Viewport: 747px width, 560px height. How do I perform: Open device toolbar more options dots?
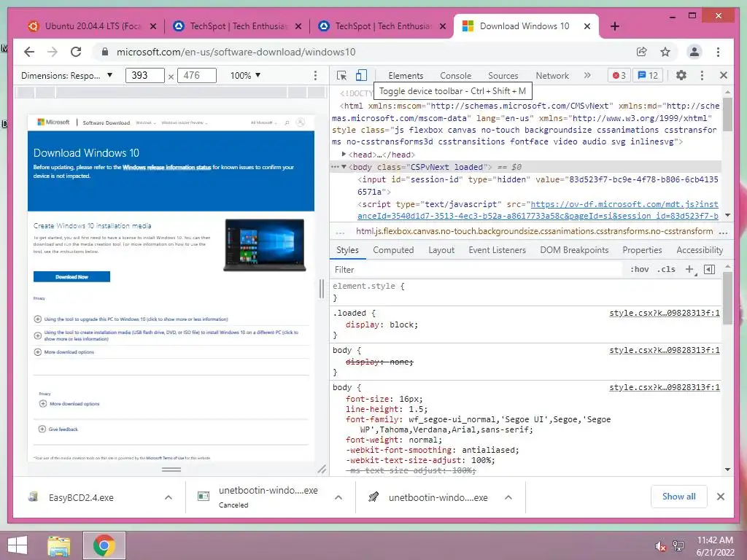(x=315, y=75)
